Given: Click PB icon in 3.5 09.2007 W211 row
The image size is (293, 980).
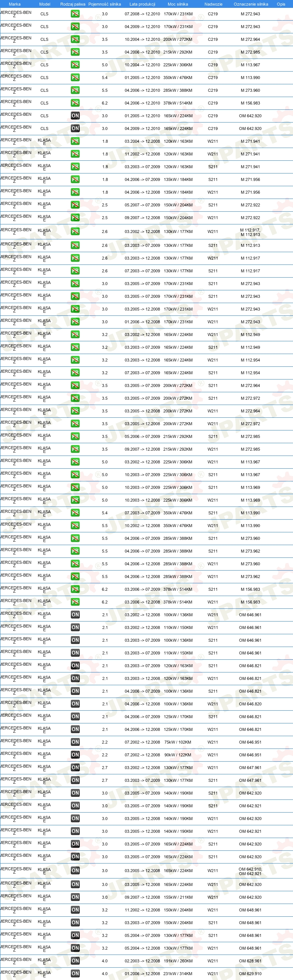Looking at the screenshot, I should pyautogui.click(x=75, y=450).
